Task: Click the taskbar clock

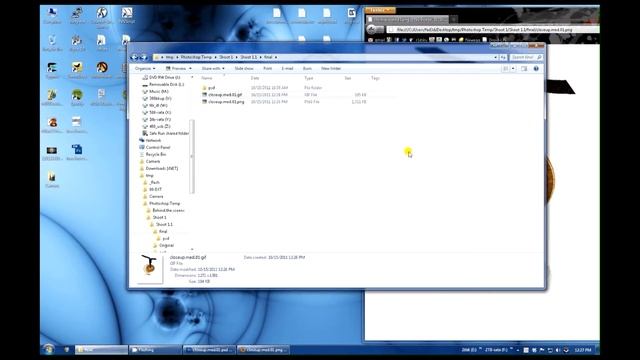Action: (582, 350)
